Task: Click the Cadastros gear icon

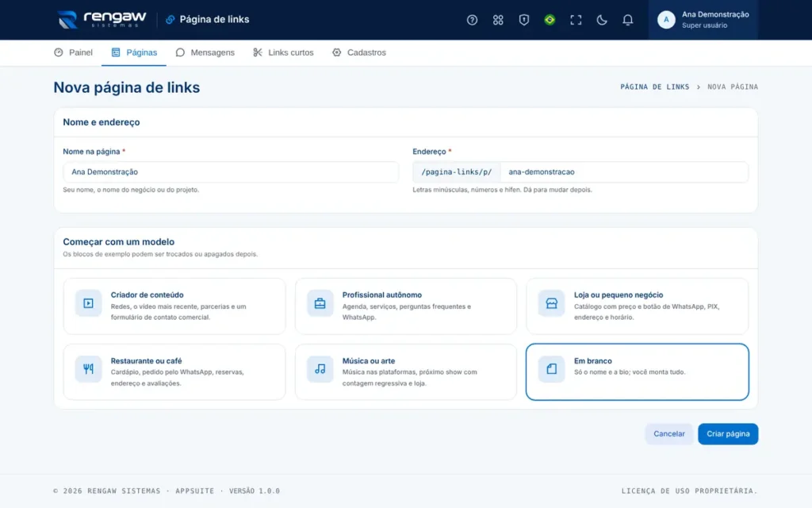Action: (x=336, y=52)
